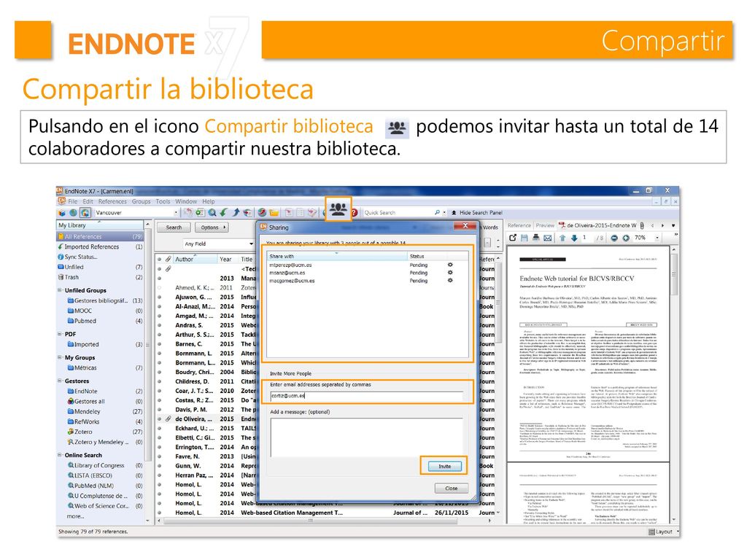747x560 pixels.
Task: Open the Edit menu
Action: tap(88, 201)
